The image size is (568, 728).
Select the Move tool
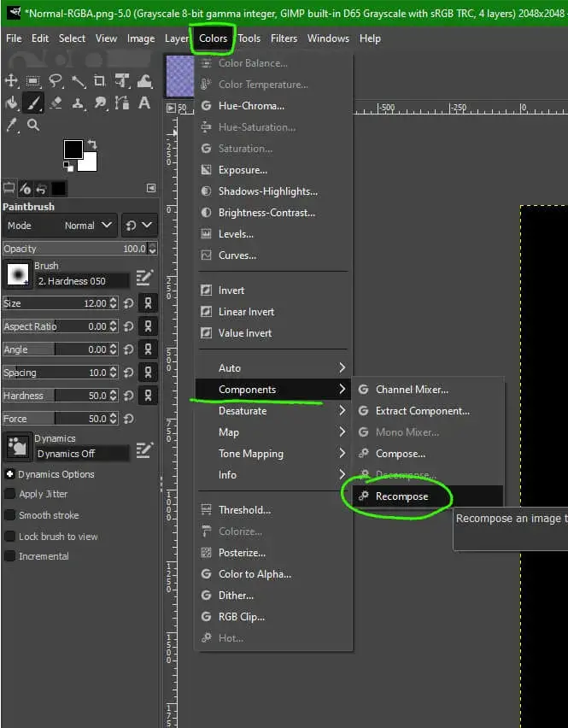point(12,81)
